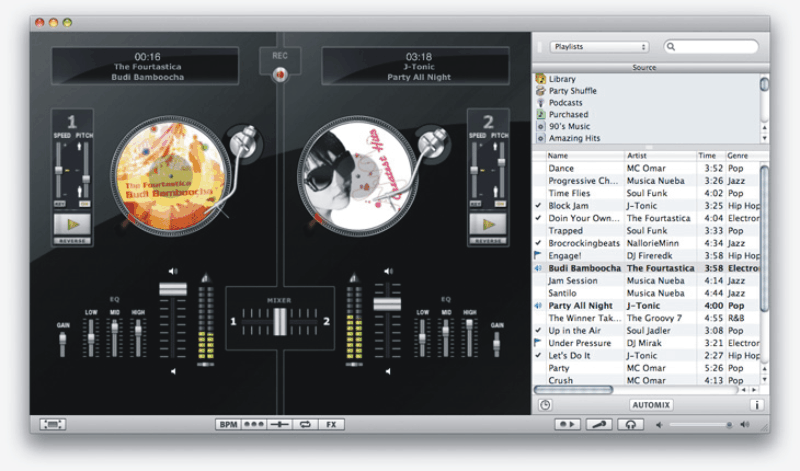Image resolution: width=800 pixels, height=471 pixels.
Task: Open the Playlists dropdown
Action: point(599,47)
